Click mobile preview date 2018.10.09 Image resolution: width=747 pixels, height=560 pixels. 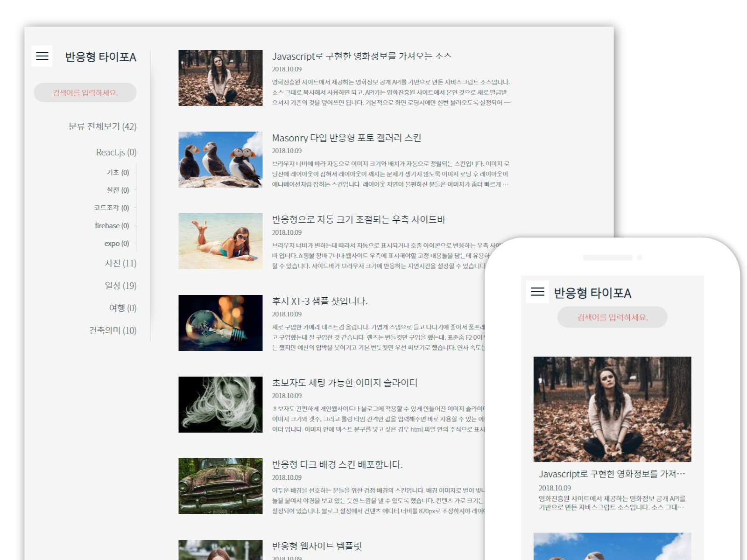click(555, 488)
